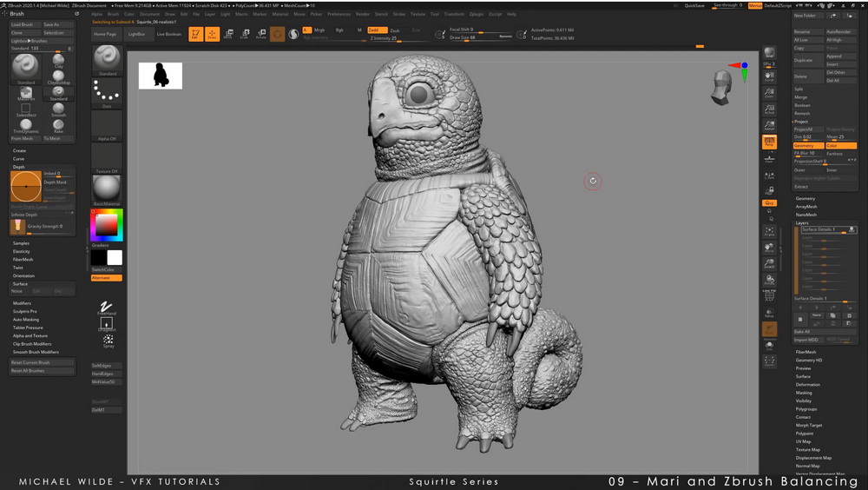Expand the Masking subpalette
This screenshot has height=490, width=868.
(x=804, y=393)
